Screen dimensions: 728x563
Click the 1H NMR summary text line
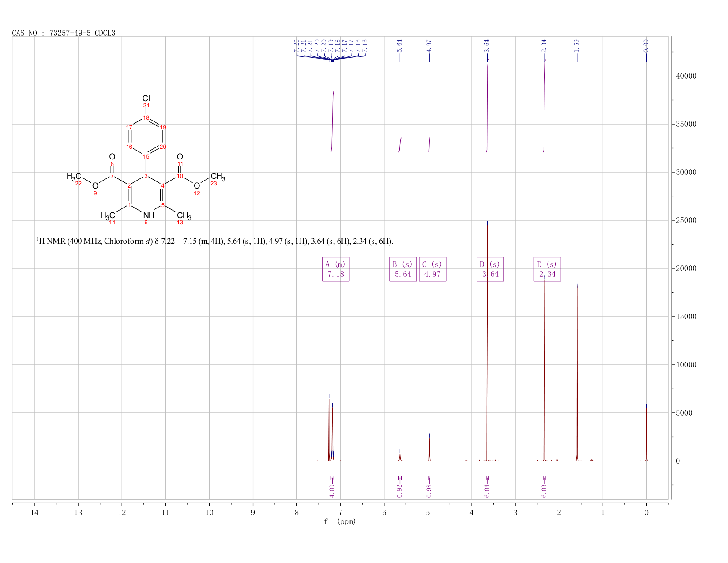214,241
